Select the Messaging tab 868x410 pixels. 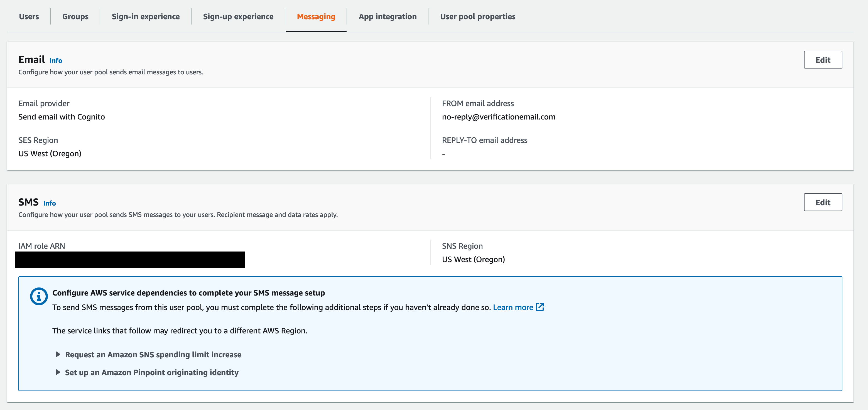coord(316,16)
